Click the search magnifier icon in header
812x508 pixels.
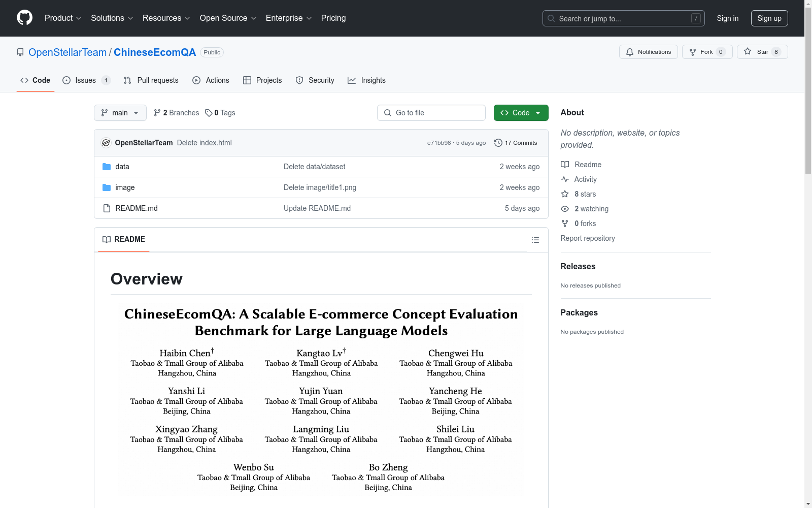[551, 18]
